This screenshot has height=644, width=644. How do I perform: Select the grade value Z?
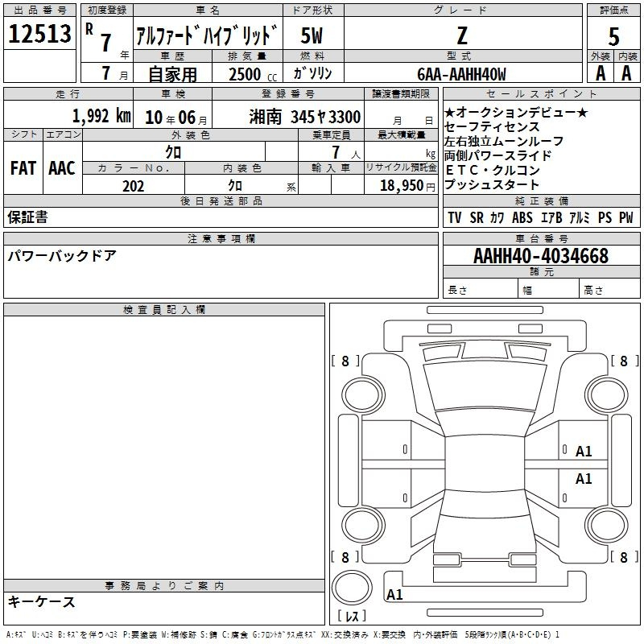(x=461, y=35)
